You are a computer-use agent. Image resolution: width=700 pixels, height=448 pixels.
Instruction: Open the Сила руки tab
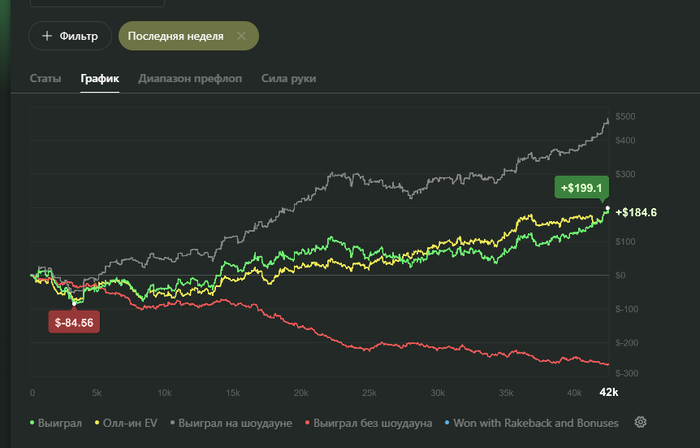click(x=288, y=79)
